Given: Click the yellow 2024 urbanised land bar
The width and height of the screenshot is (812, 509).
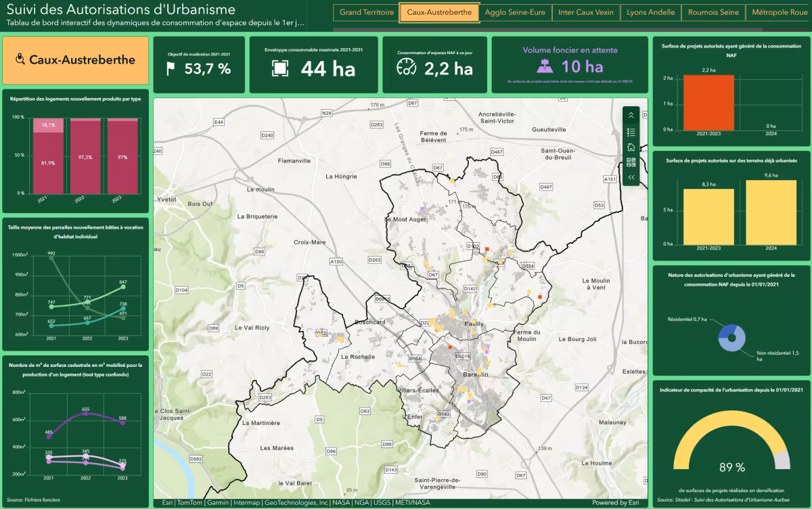Looking at the screenshot, I should coord(771,212).
